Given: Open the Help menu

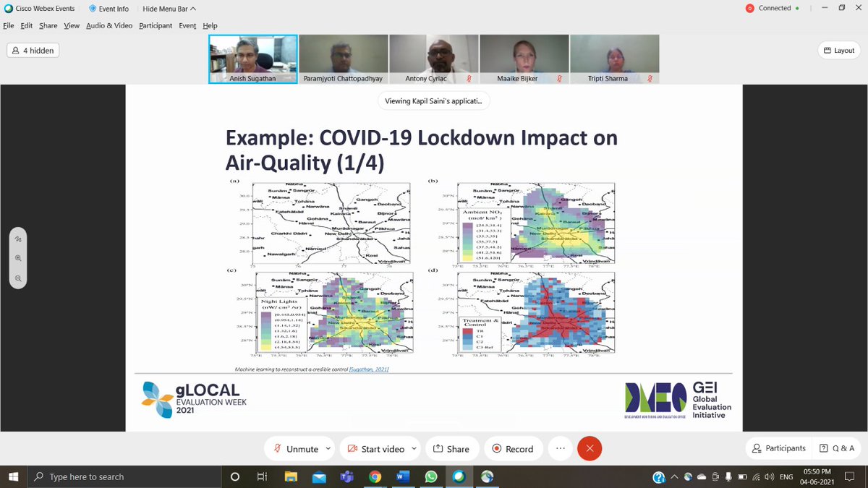Looking at the screenshot, I should pos(210,25).
